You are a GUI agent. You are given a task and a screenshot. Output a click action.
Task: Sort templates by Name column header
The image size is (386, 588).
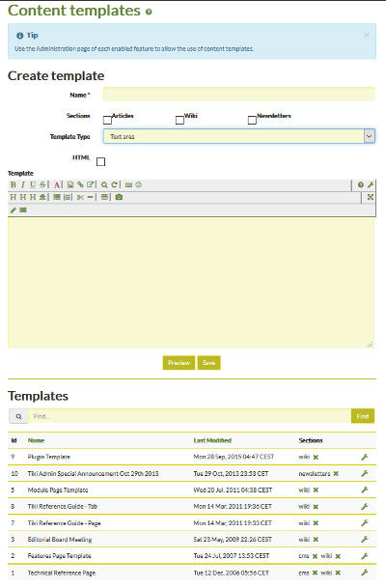point(36,440)
